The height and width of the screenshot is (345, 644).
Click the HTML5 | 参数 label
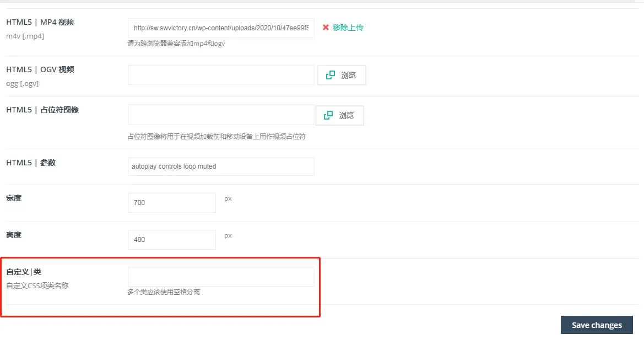click(x=31, y=163)
